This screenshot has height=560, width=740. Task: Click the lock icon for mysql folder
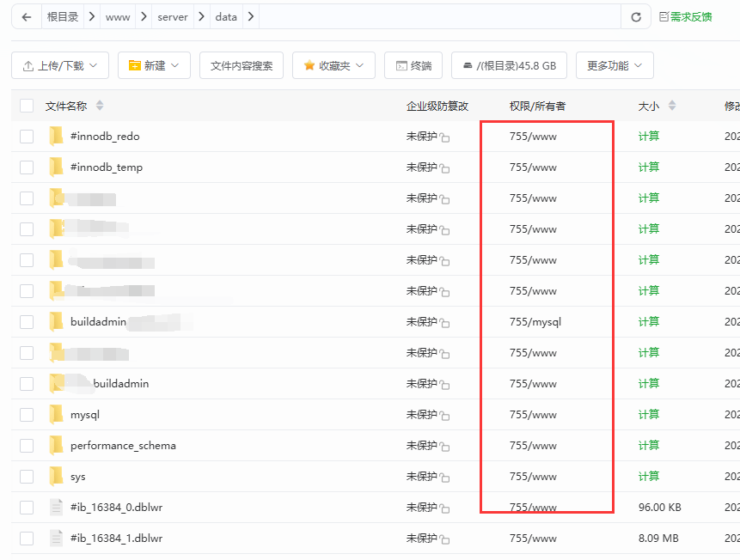coord(445,416)
